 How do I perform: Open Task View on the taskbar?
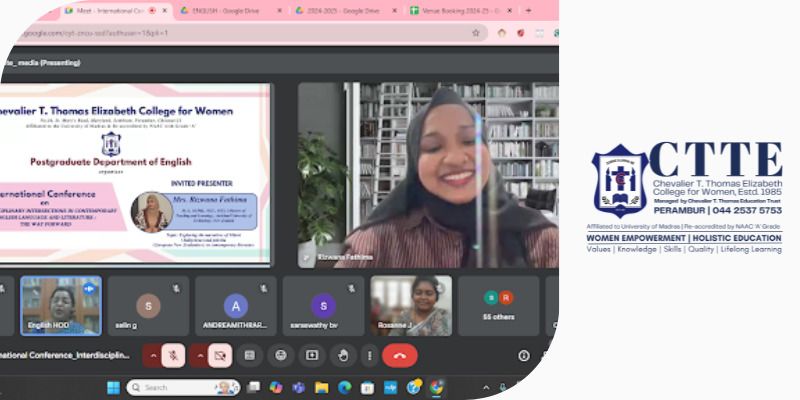[254, 388]
